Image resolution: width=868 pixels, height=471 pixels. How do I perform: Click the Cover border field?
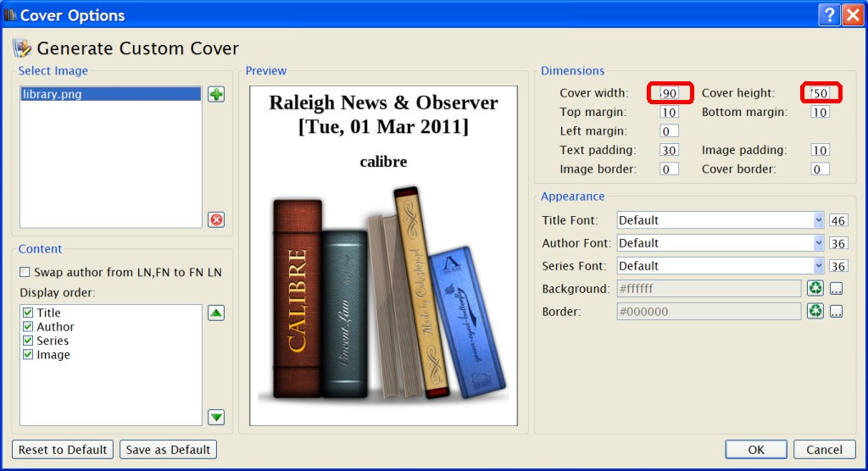click(x=821, y=169)
